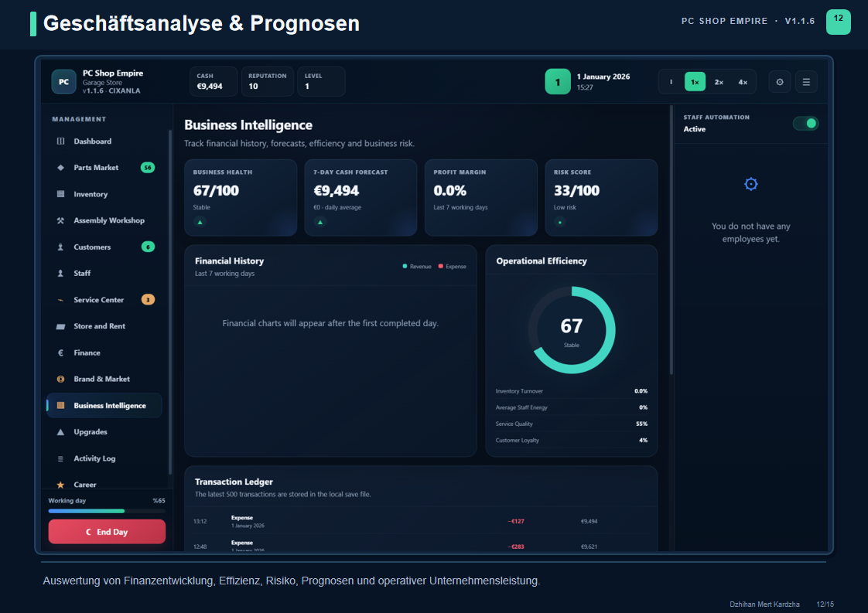Viewport: 868px width, 613px height.
Task: Click the Parts Market diamond icon
Action: 61,168
